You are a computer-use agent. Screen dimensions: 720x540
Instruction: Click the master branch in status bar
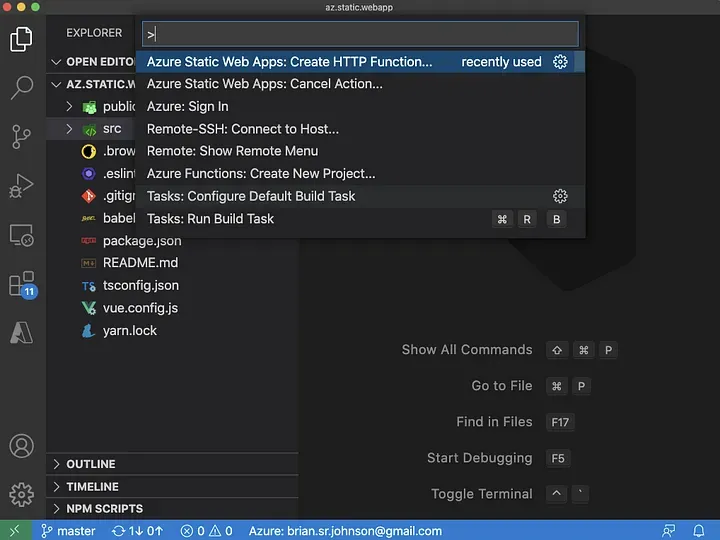coord(68,531)
